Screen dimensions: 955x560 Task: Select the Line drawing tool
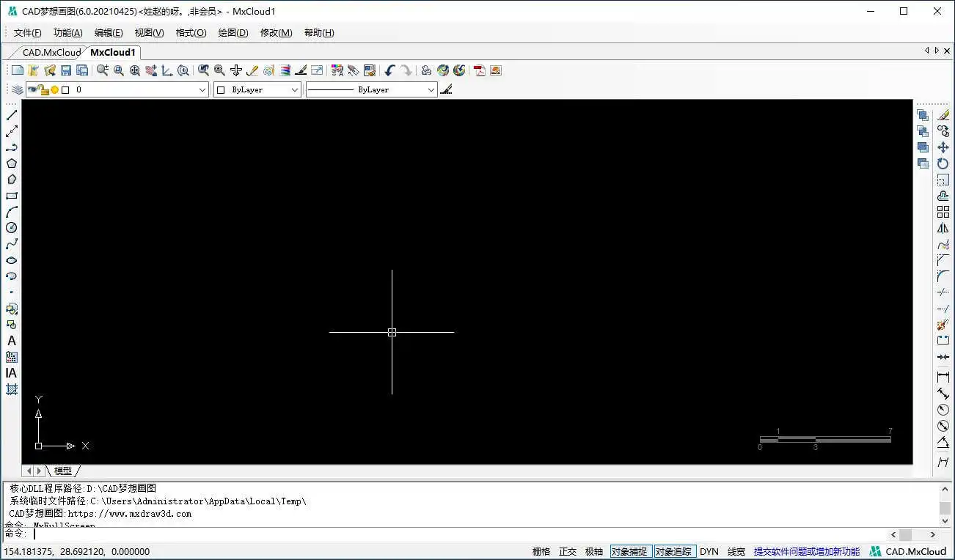(x=12, y=115)
